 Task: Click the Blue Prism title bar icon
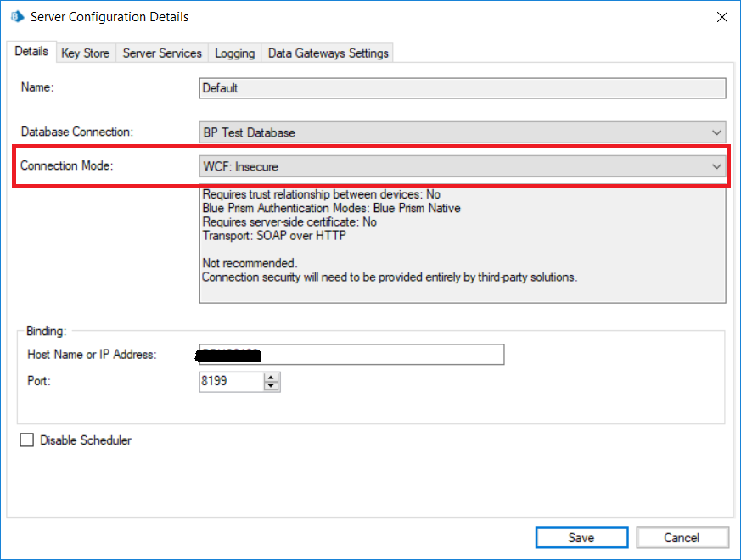(17, 16)
